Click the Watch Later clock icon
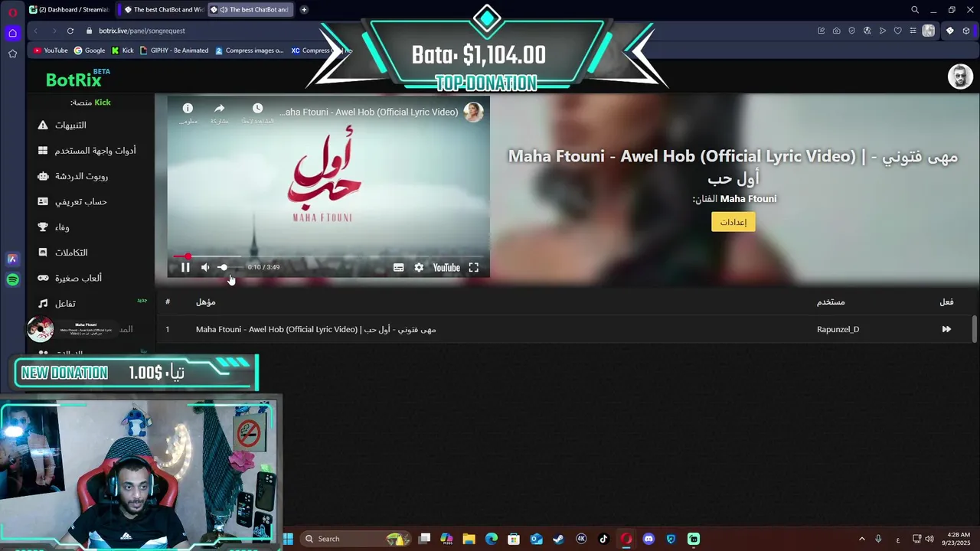980x551 pixels. click(257, 109)
